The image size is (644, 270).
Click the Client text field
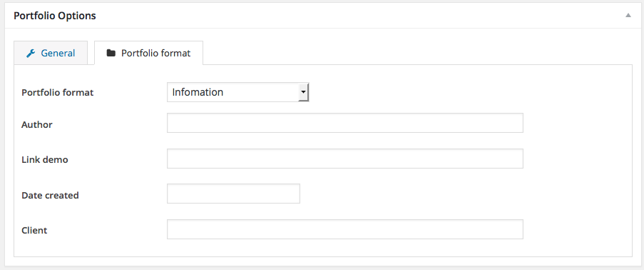345,229
